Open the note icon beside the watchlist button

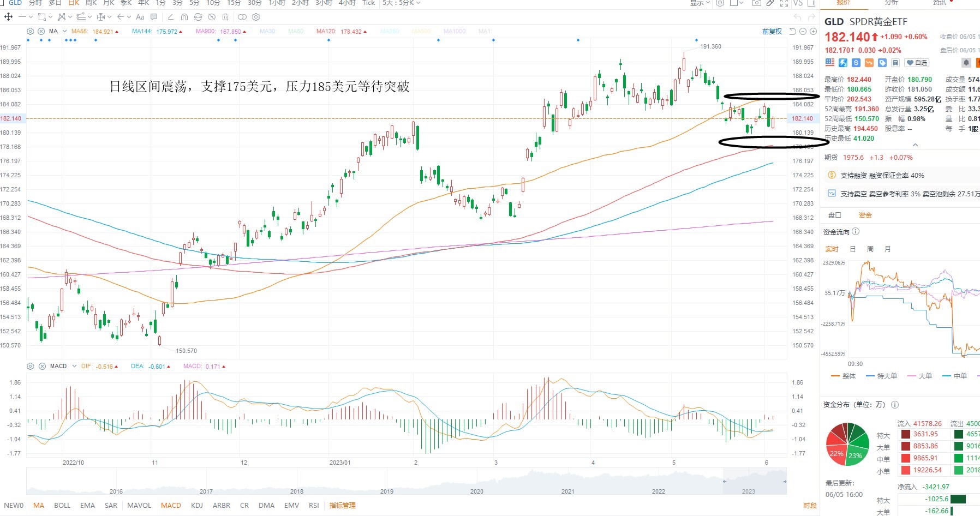(895, 63)
